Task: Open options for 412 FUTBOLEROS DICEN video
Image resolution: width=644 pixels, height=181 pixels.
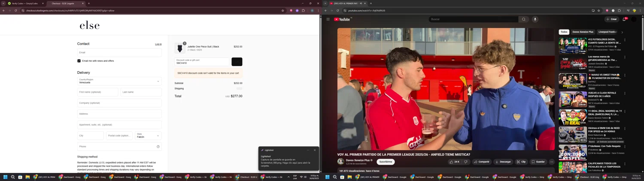Action: (625, 39)
